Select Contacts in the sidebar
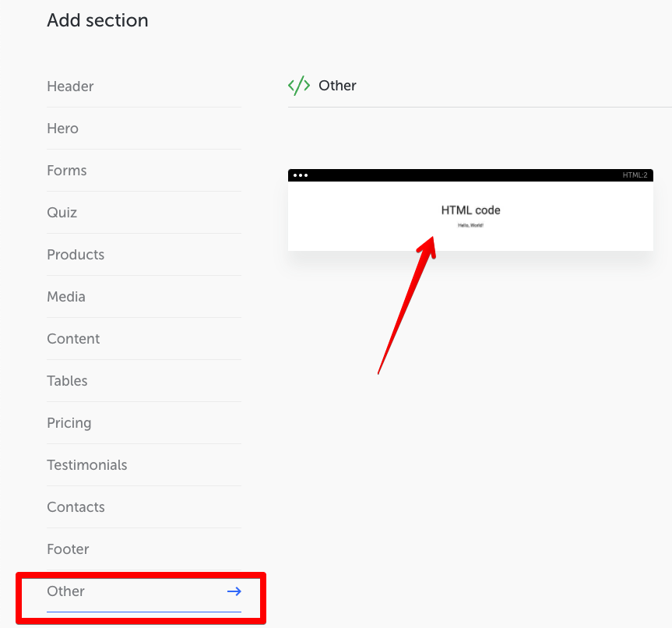This screenshot has width=672, height=628. (76, 507)
